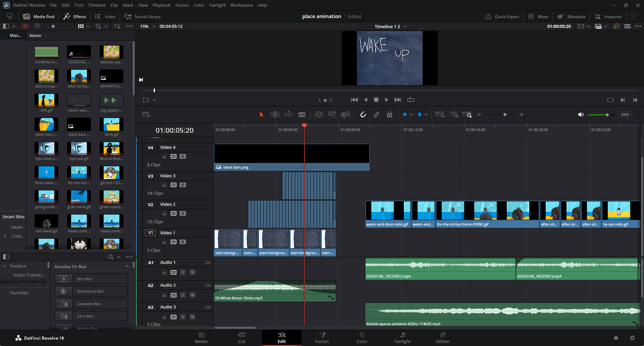Activate the Dynamic Trim Mode tool
Image resolution: width=644 pixels, height=346 pixels.
click(288, 115)
